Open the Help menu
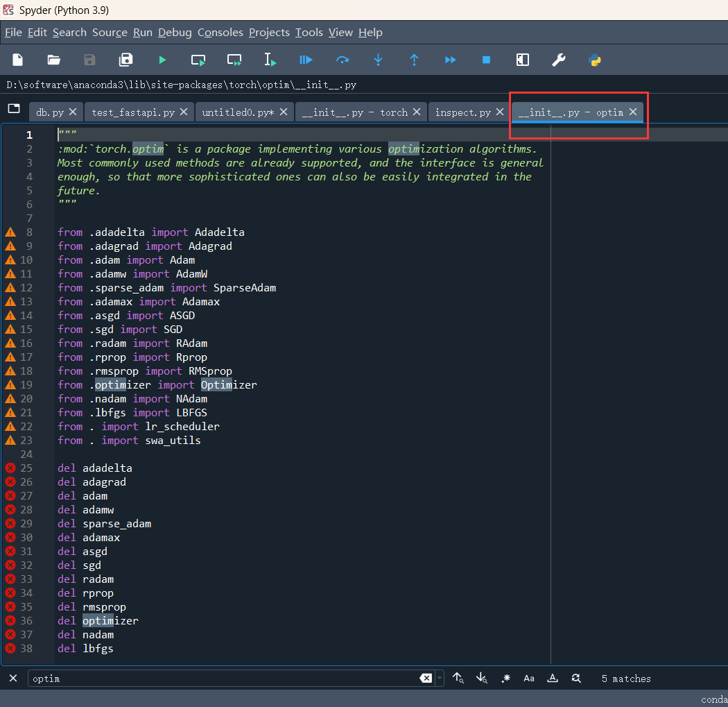728x707 pixels. 370,33
